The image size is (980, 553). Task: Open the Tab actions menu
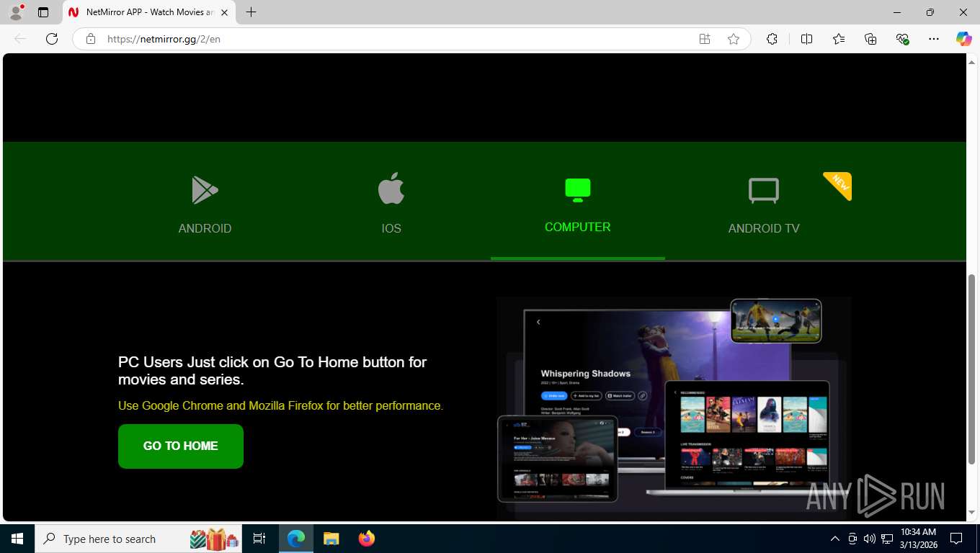point(43,12)
